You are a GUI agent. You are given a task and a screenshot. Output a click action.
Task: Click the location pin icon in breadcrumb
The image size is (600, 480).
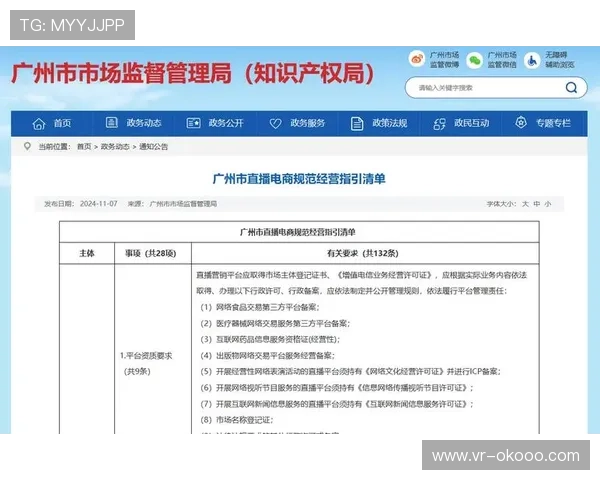(27, 146)
